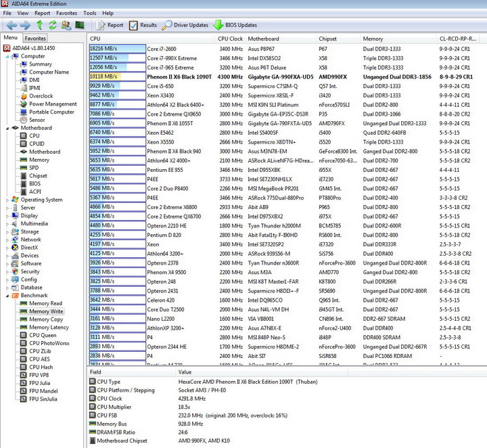
Task: Collapse the Motherboard tree node
Action: point(7,128)
